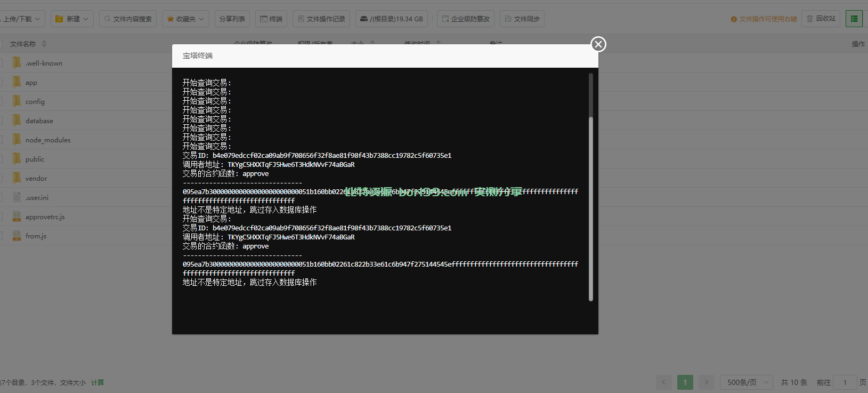Click the 文件内容搜索 button
868x393 pixels.
(128, 19)
